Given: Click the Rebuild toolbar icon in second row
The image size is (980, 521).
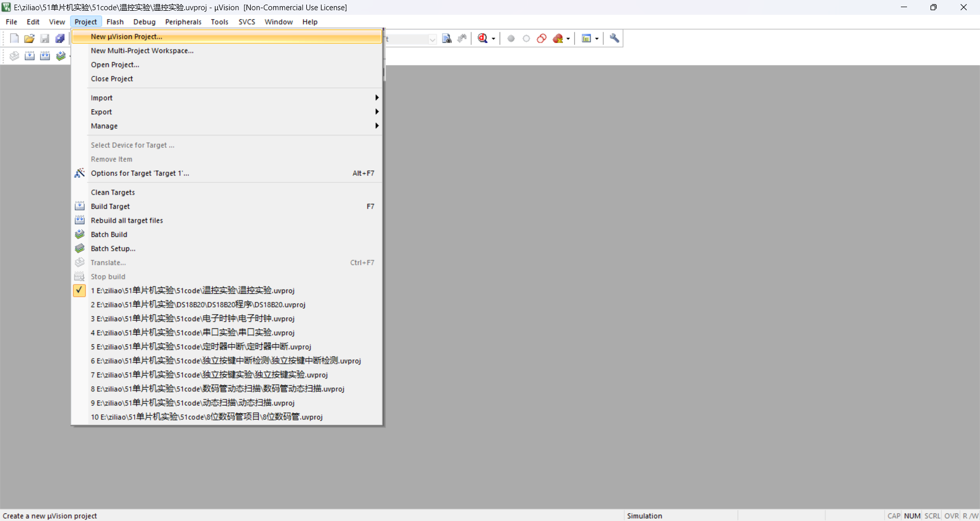Looking at the screenshot, I should [45, 56].
